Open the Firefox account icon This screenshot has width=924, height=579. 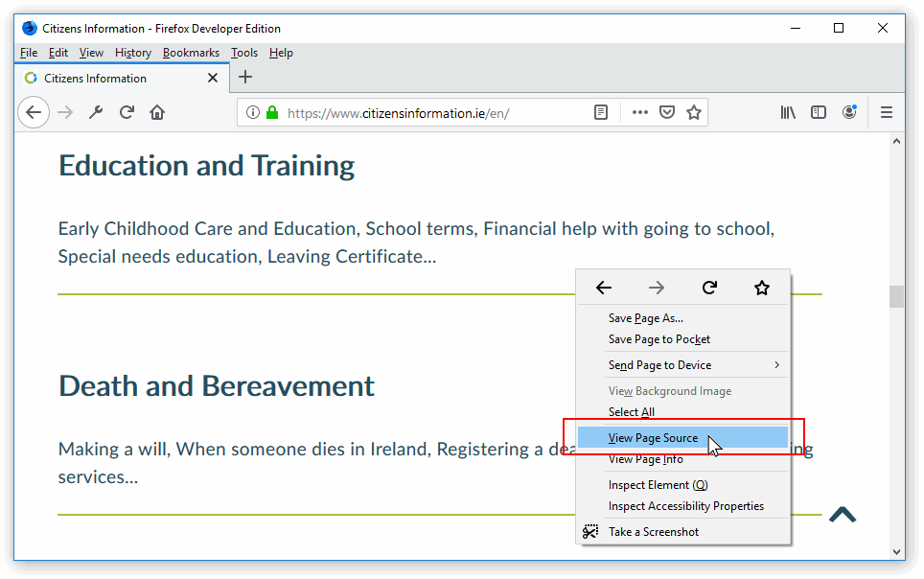(849, 112)
